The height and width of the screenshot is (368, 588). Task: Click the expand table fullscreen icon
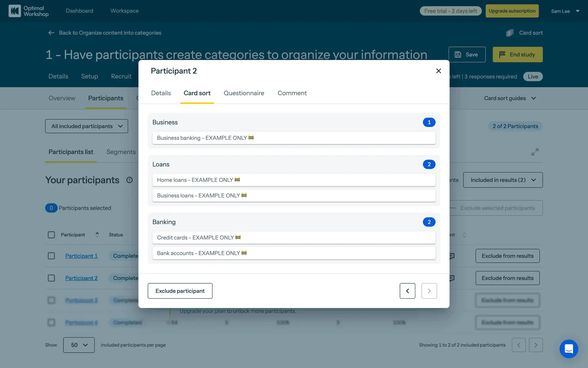[x=535, y=152]
